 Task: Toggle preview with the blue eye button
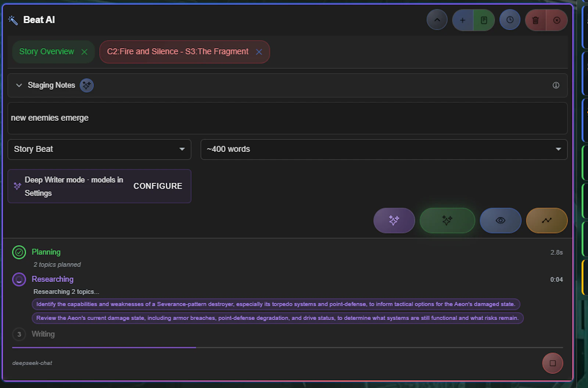[x=501, y=220]
